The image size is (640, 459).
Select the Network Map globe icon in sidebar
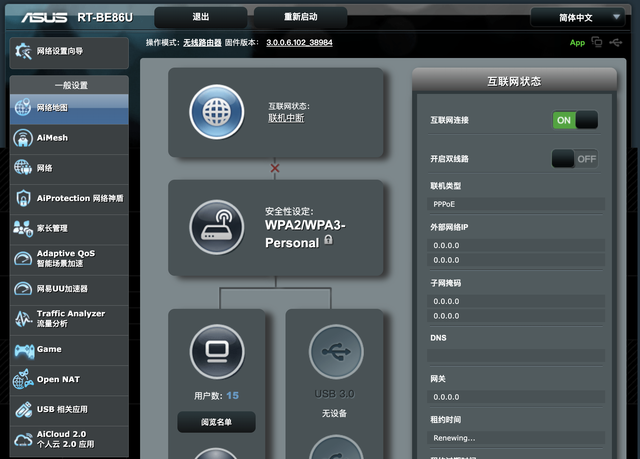pos(23,108)
